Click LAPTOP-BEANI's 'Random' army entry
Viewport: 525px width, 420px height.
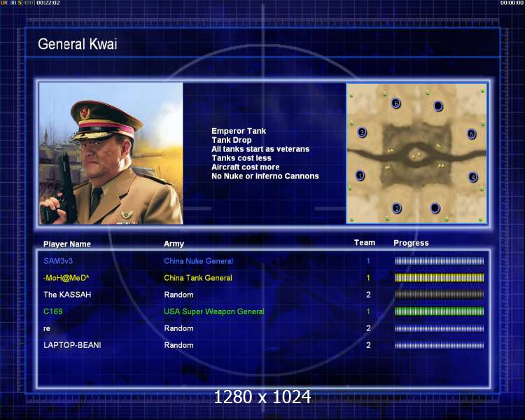click(x=178, y=345)
